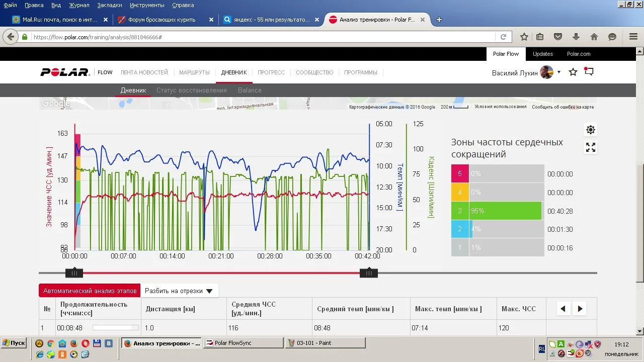Open the Разбить на отрезки dropdown
Screen dimensions: 644x362
pos(179,291)
